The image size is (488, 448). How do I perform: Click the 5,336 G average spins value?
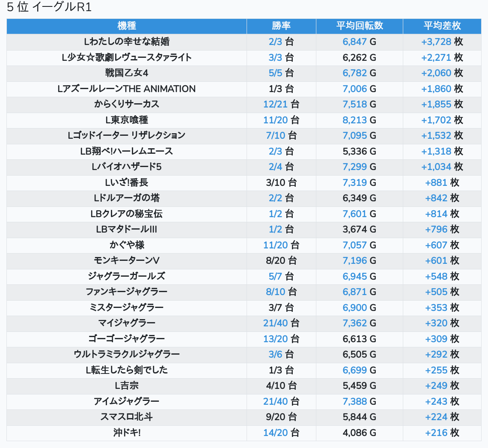click(360, 151)
